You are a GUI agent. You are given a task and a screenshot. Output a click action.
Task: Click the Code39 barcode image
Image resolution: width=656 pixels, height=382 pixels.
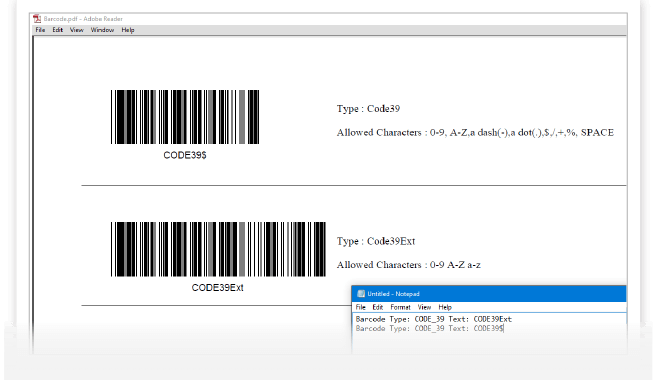pos(185,117)
